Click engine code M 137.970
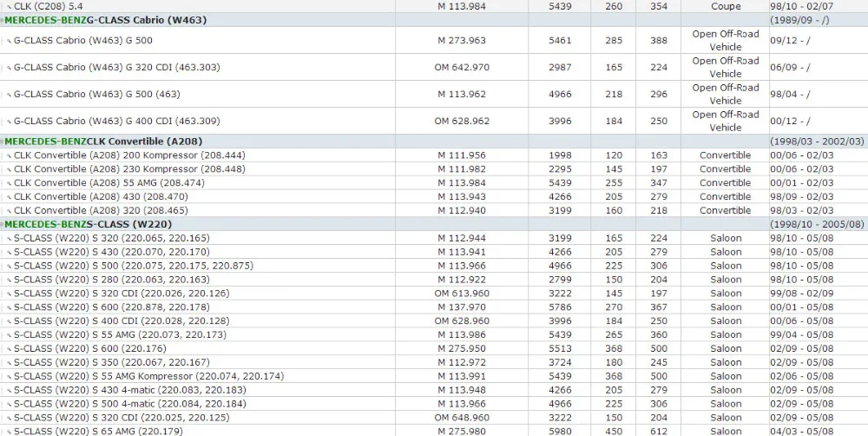 point(462,307)
